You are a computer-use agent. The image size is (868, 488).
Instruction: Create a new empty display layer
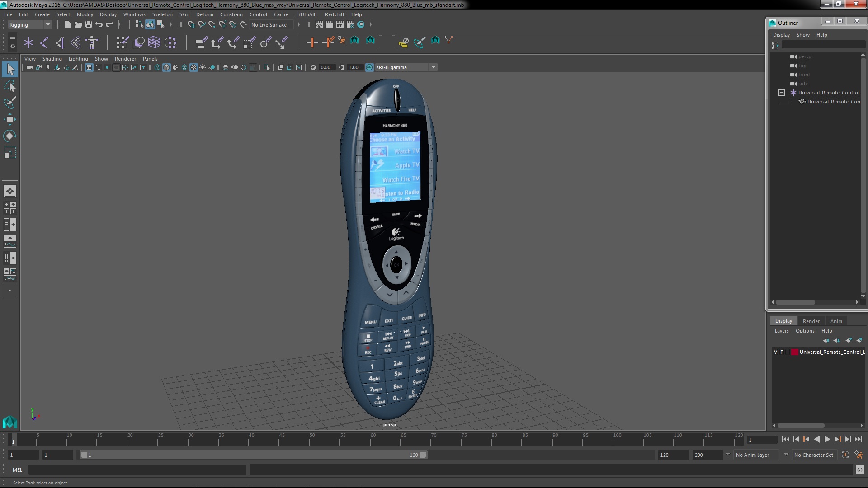849,340
